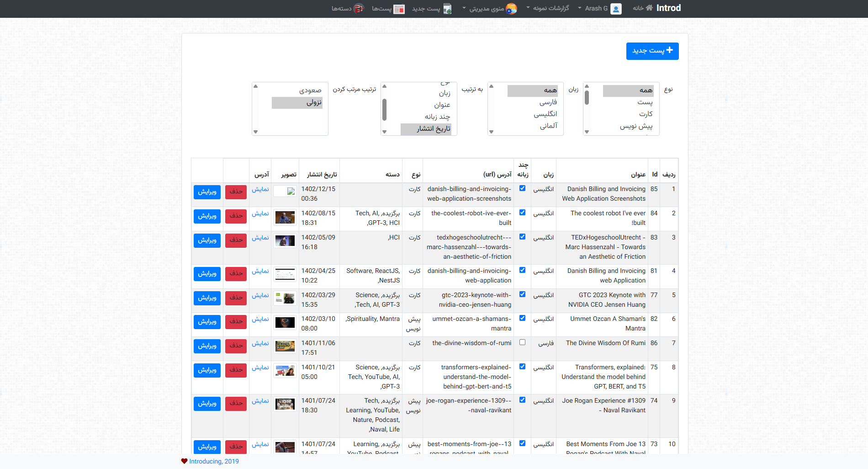Click thumbnail of Transformers, explained post
Image resolution: width=868 pixels, height=469 pixels.
285,371
